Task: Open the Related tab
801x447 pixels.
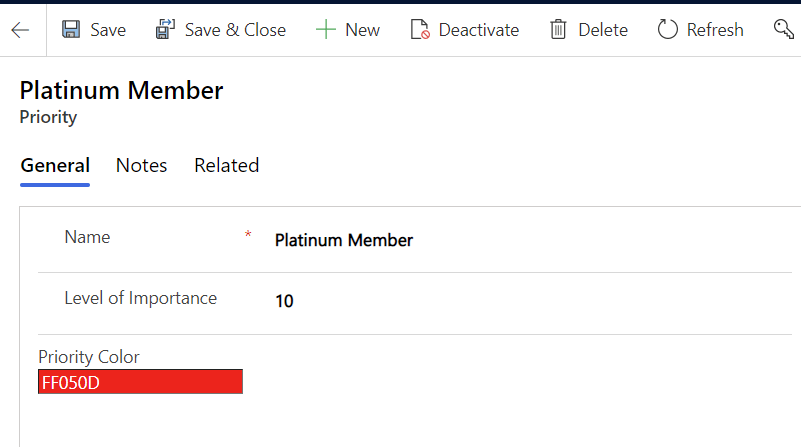Action: [x=226, y=166]
